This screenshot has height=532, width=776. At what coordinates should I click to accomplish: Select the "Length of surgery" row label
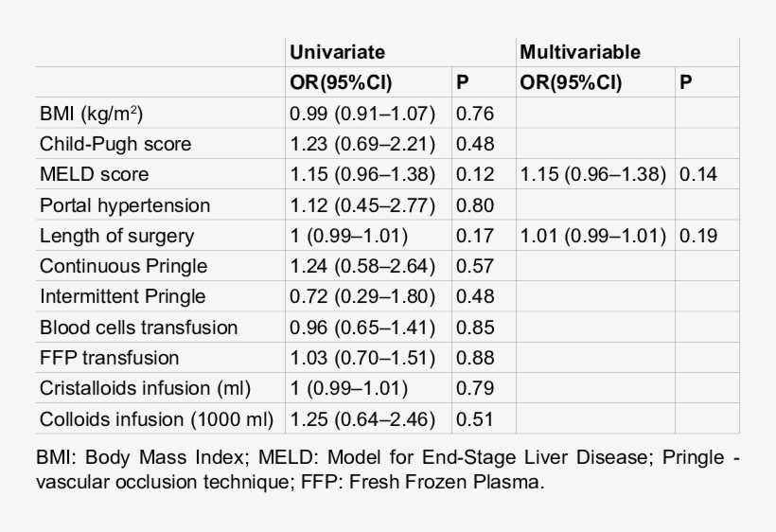pos(116,236)
